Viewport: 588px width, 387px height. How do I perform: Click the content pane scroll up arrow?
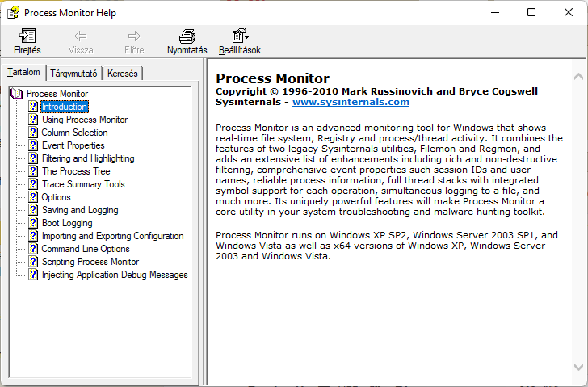578,77
